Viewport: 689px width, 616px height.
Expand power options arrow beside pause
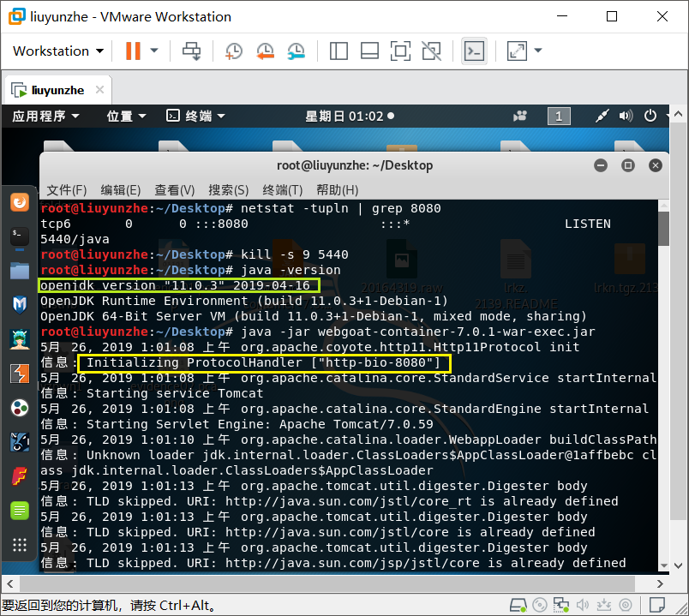point(154,51)
